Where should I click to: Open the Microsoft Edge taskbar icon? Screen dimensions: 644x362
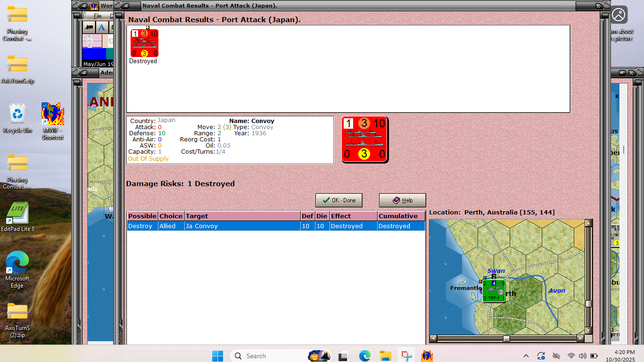[365, 355]
